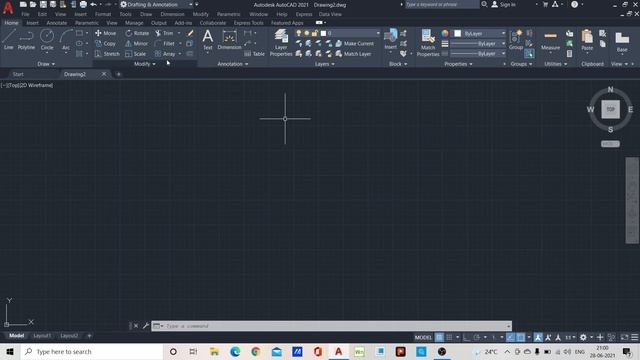Toggle snap mode in status bar
The width and height of the screenshot is (640, 360).
click(x=449, y=337)
